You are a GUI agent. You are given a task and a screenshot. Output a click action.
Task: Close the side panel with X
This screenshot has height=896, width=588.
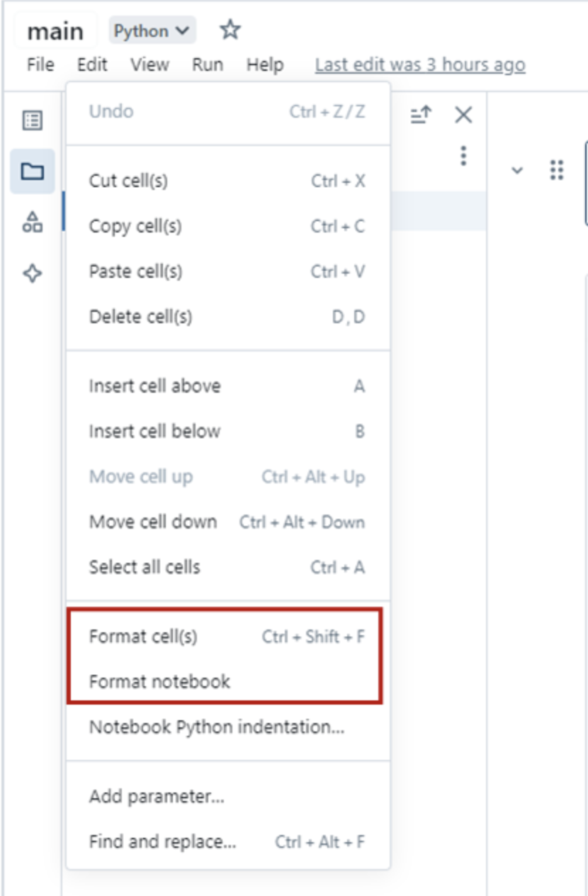point(463,115)
